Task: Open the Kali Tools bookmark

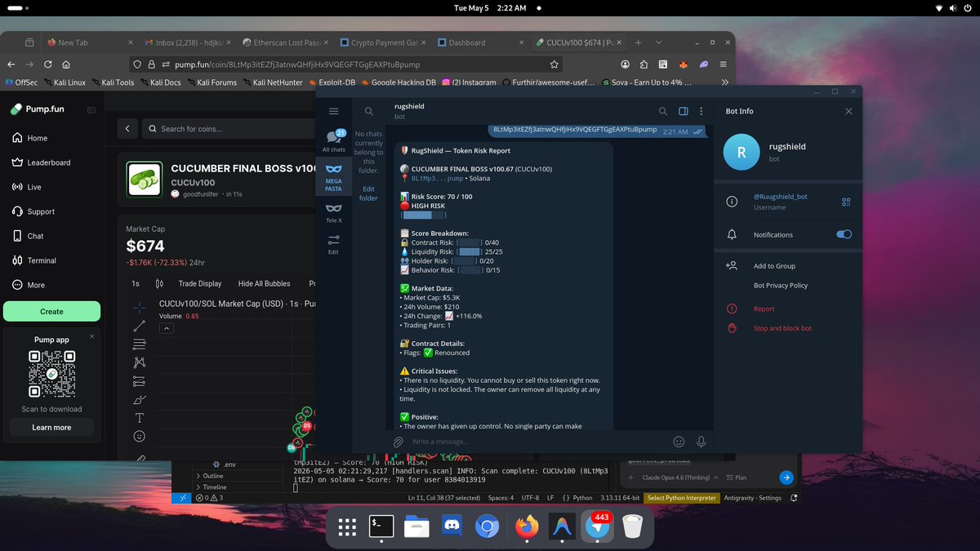Action: pos(112,82)
